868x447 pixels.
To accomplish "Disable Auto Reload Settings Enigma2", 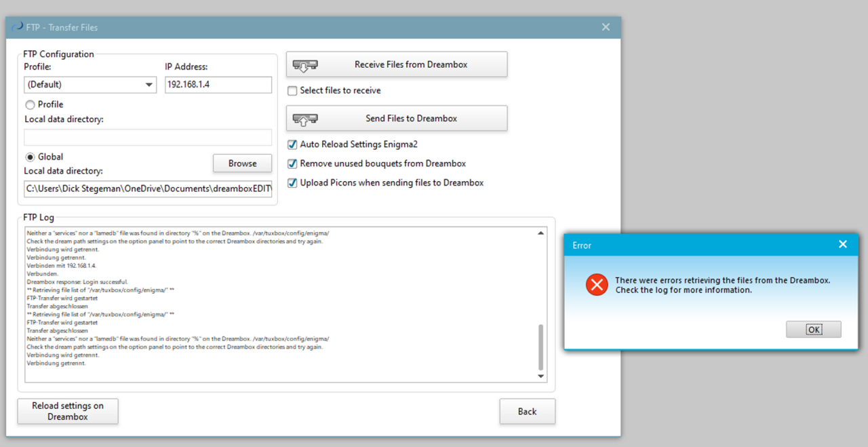I will 292,144.
